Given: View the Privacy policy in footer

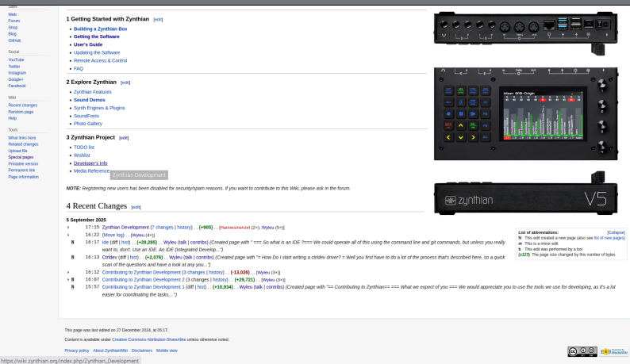Looking at the screenshot, I should click(x=77, y=350).
